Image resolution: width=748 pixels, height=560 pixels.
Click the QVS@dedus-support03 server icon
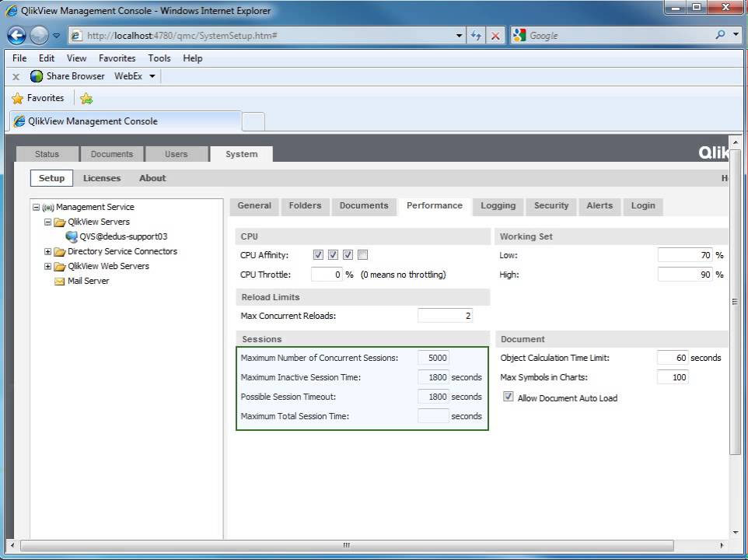coord(72,236)
